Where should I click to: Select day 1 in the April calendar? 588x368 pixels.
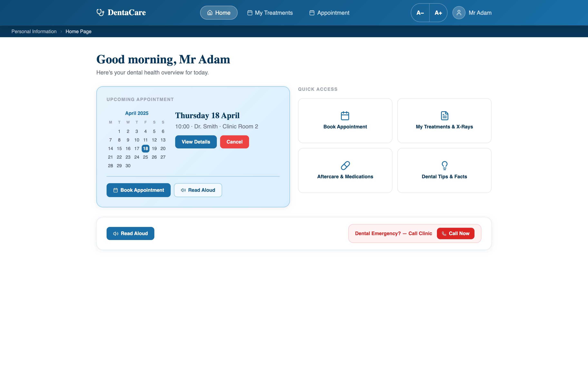point(119,131)
